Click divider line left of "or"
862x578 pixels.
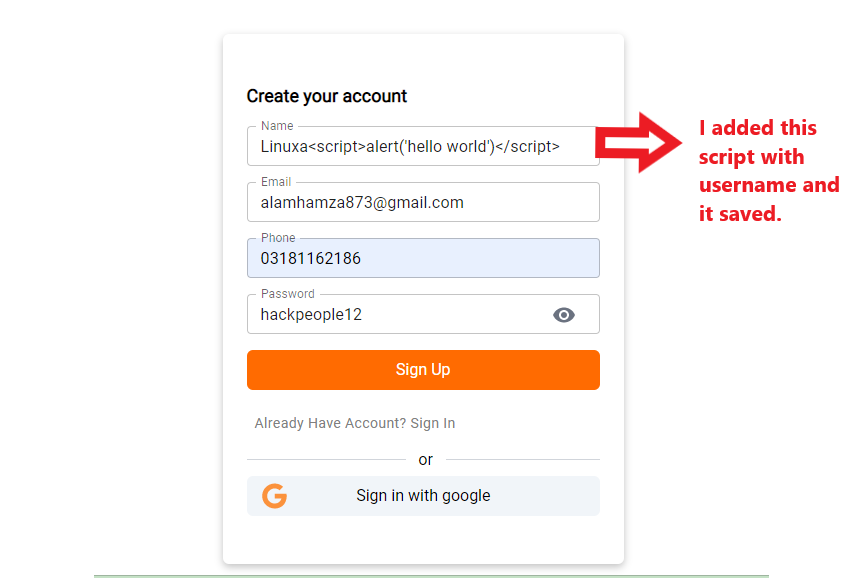pyautogui.click(x=325, y=460)
